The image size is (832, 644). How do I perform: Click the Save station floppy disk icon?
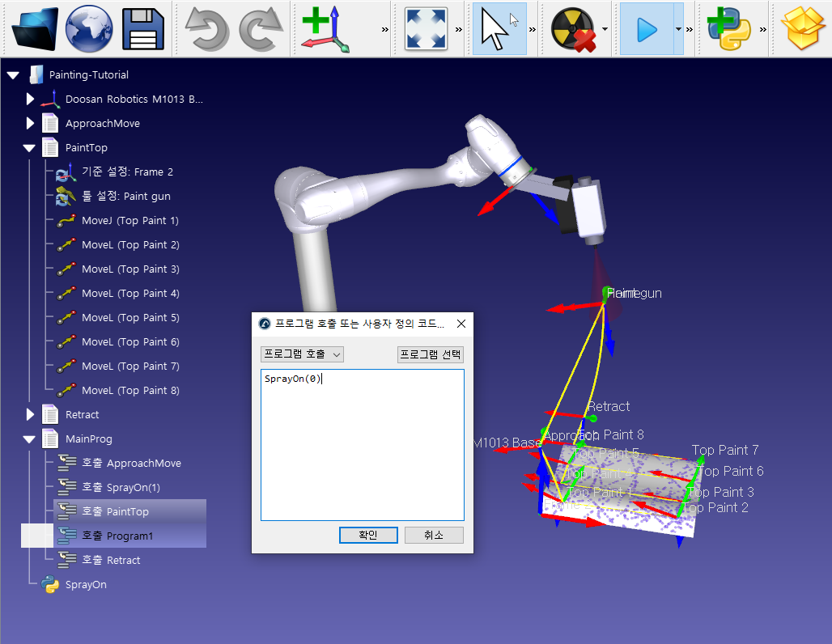pyautogui.click(x=143, y=29)
